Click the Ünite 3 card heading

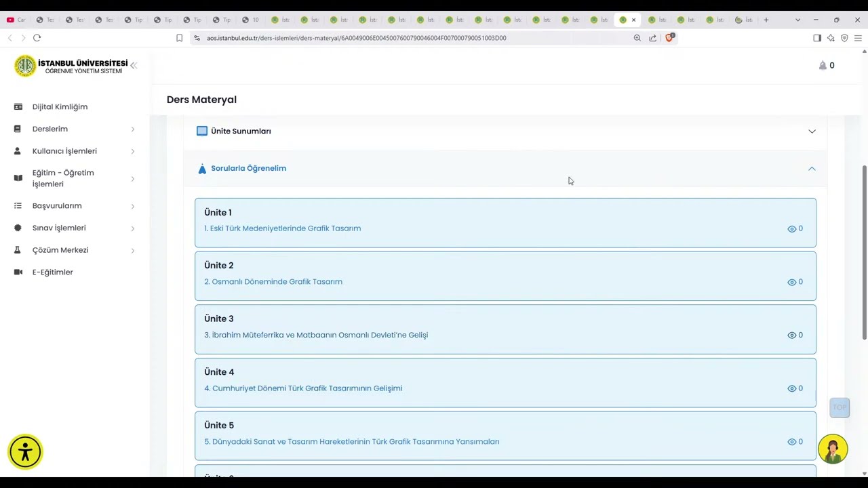click(219, 319)
